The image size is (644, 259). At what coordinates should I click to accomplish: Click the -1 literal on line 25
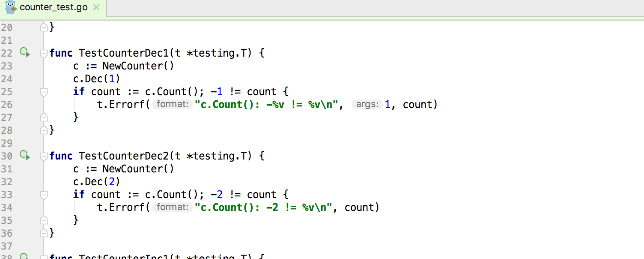pyautogui.click(x=217, y=92)
